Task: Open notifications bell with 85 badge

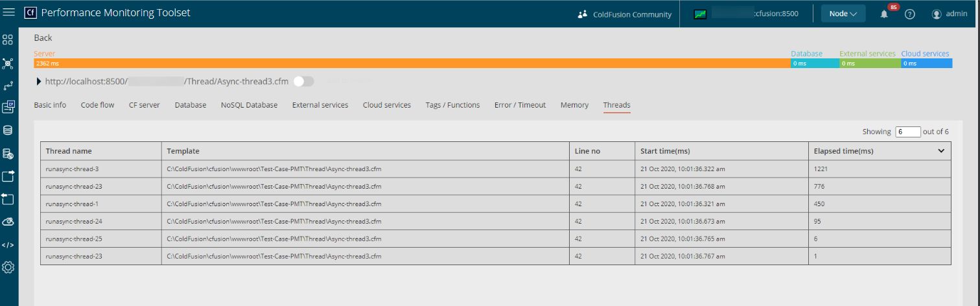Action: coord(885,13)
